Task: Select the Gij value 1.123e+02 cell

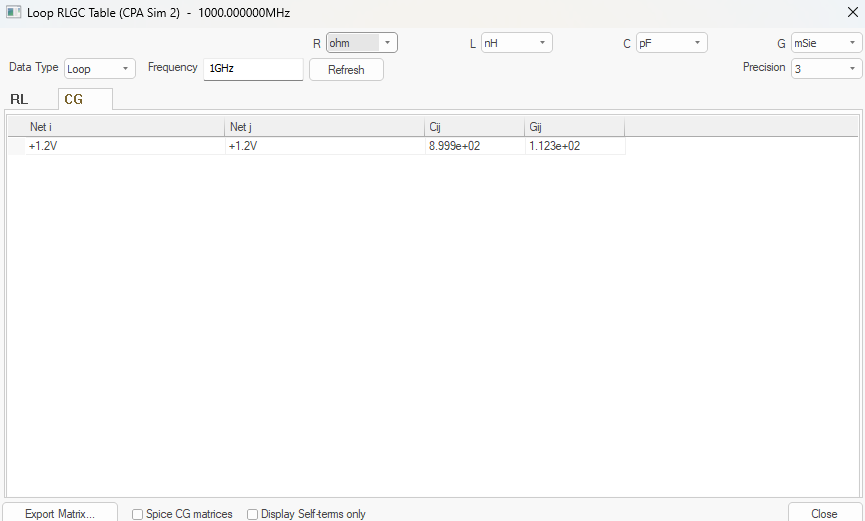Action: pyautogui.click(x=574, y=146)
